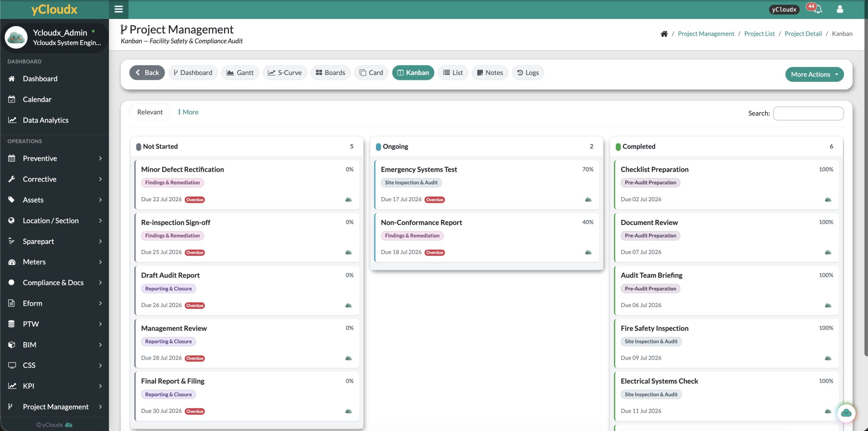This screenshot has width=868, height=431.
Task: Expand the Corrective sidebar menu
Action: [54, 179]
